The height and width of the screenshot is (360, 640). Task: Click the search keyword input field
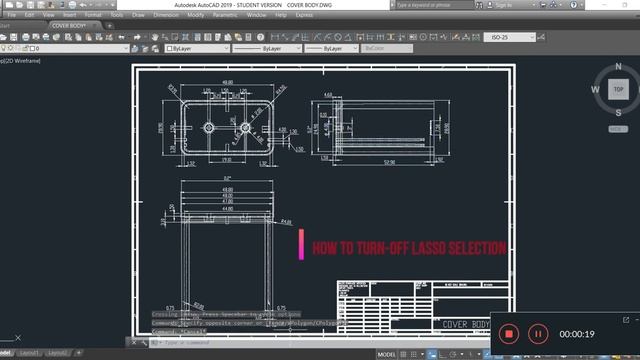tap(434, 5)
